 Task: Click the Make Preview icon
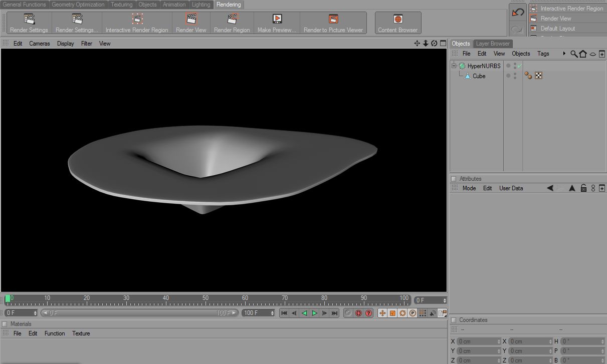tap(277, 20)
